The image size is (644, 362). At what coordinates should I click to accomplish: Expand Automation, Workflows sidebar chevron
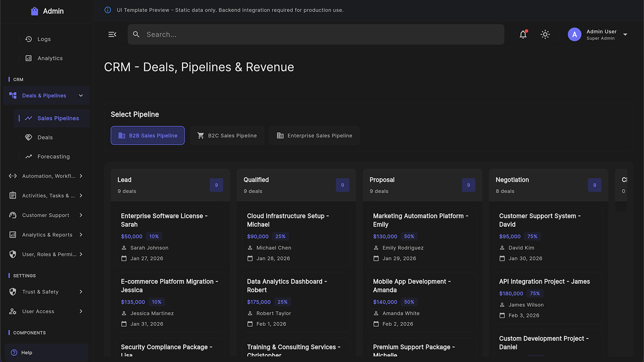[81, 176]
